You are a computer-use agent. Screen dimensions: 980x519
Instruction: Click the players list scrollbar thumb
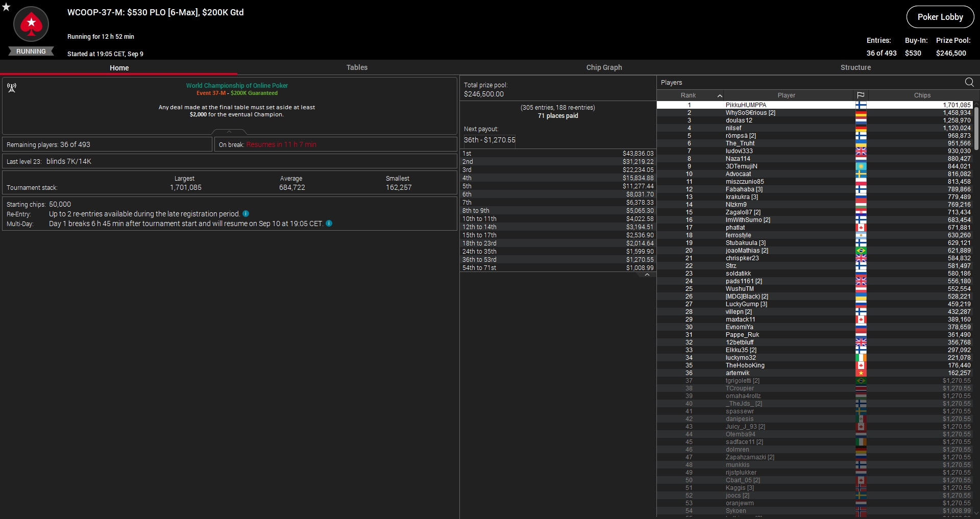(x=976, y=128)
